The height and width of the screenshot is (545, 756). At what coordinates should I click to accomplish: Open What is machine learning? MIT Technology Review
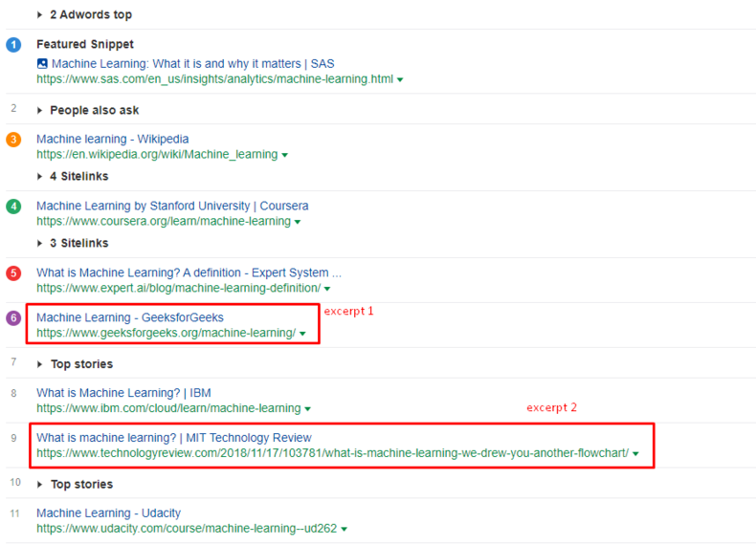point(174,438)
